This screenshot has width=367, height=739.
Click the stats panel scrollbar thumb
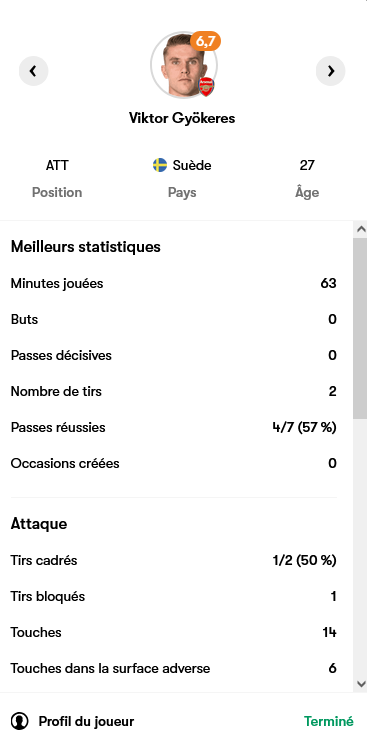tap(361, 328)
